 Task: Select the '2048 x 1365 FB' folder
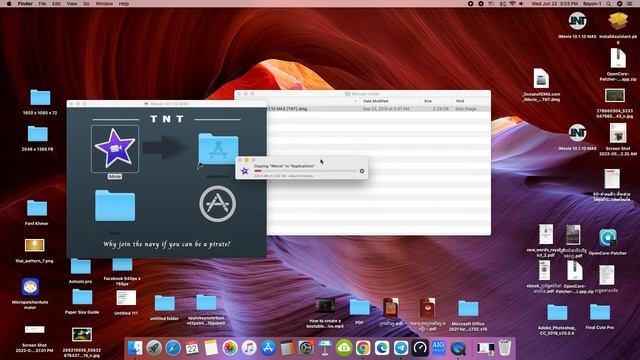pos(38,134)
